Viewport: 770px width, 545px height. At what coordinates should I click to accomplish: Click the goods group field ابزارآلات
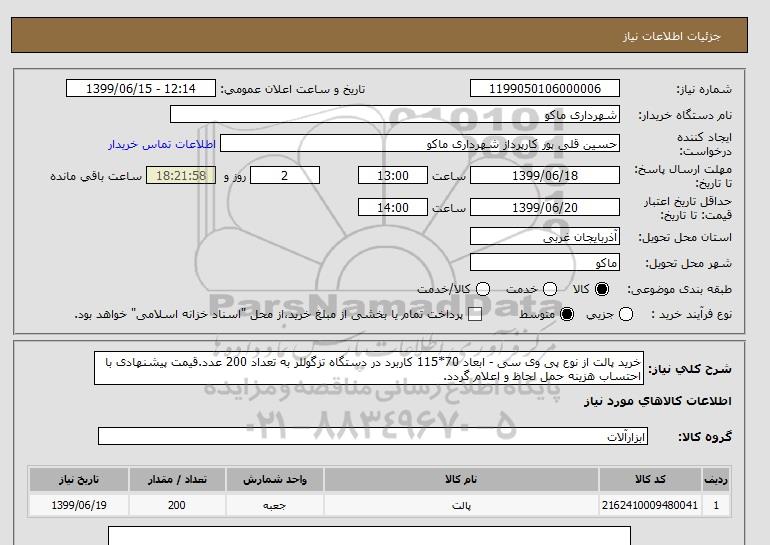coord(373,436)
